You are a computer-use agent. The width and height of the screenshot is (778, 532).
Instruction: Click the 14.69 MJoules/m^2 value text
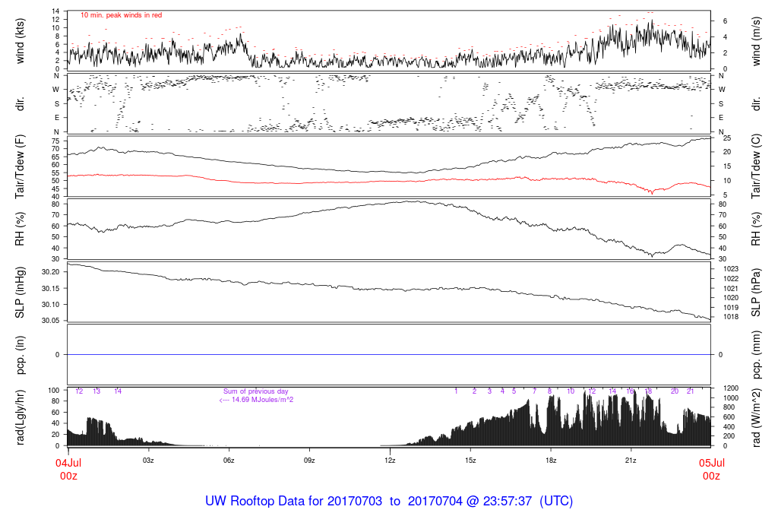tap(262, 400)
